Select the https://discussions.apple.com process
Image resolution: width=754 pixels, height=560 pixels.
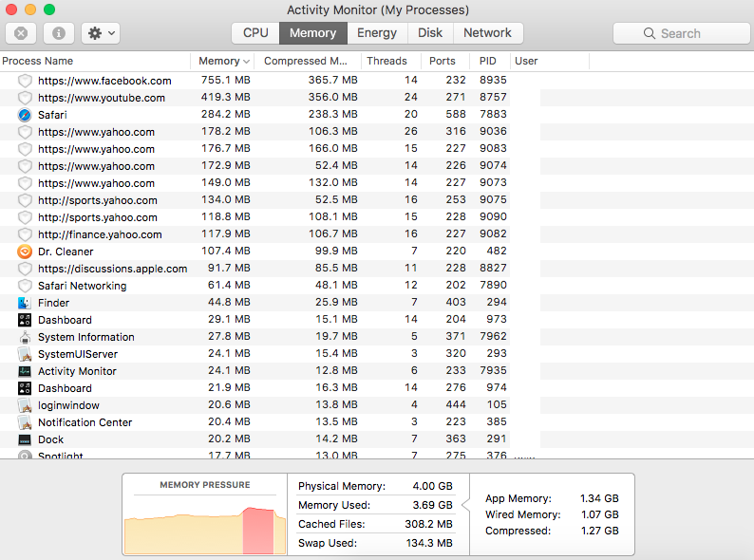pos(112,269)
